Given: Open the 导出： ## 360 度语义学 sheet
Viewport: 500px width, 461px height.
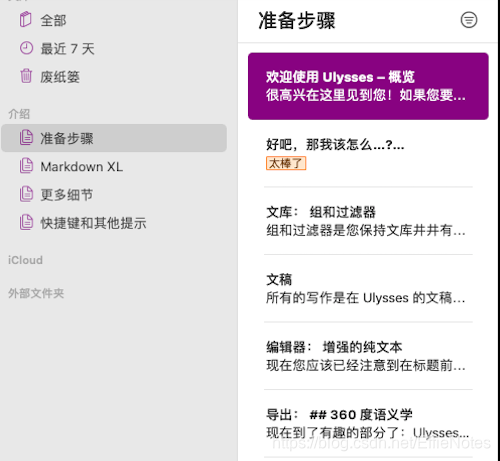Looking at the screenshot, I should coord(368,424).
